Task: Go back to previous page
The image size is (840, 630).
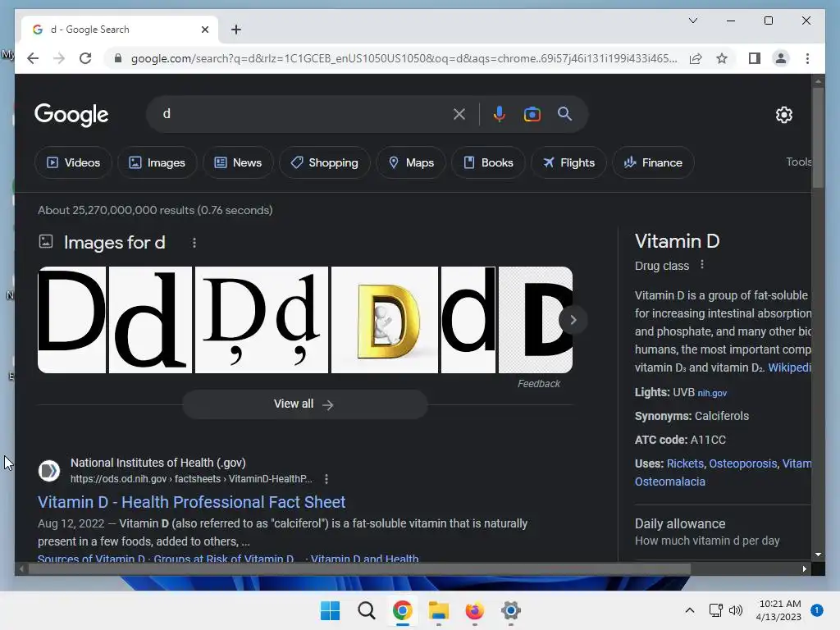Action: coord(33,58)
